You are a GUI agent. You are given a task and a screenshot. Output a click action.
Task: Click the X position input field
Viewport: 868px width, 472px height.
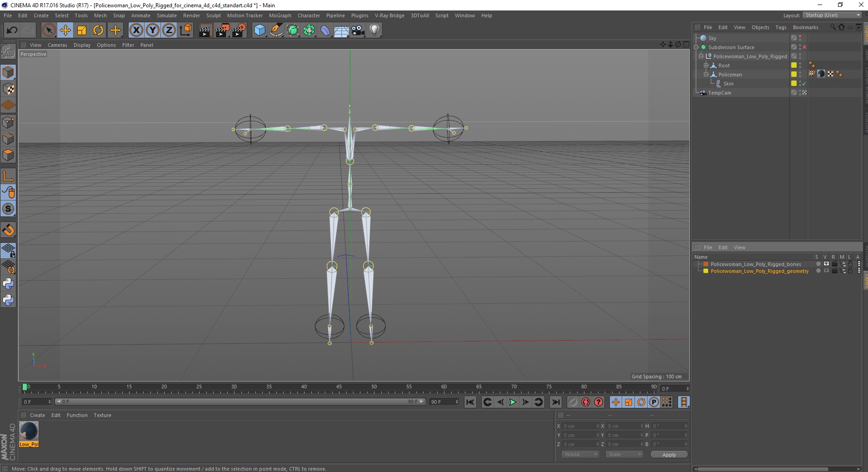580,426
